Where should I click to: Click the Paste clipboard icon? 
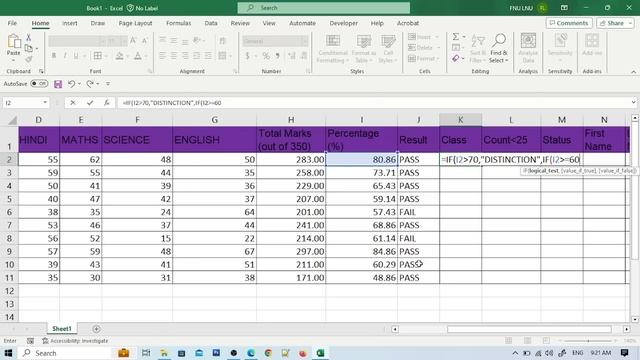(x=13, y=41)
